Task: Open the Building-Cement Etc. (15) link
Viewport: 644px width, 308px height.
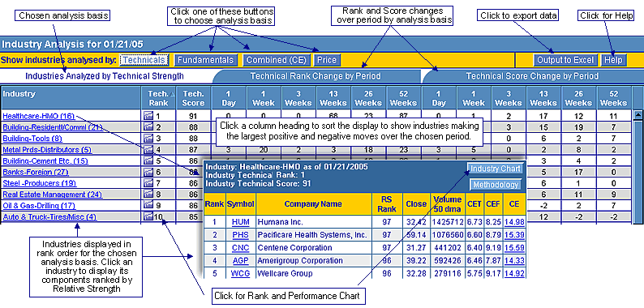Action: [45, 160]
